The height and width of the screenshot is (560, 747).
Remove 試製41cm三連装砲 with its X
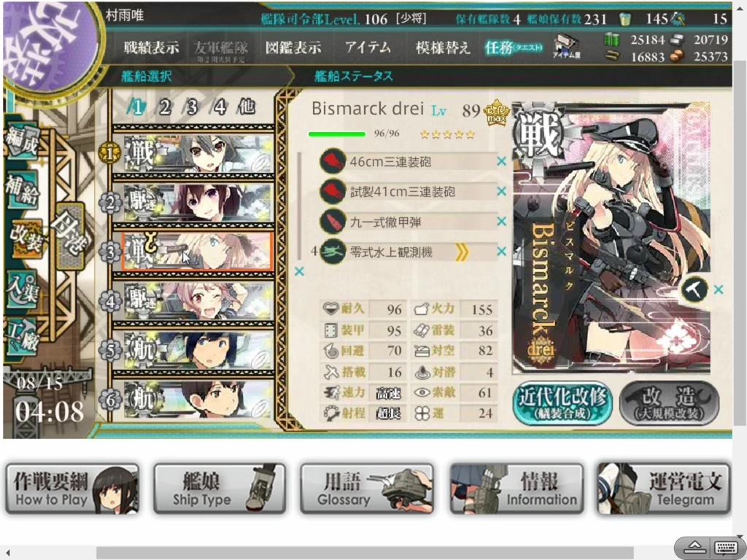501,192
